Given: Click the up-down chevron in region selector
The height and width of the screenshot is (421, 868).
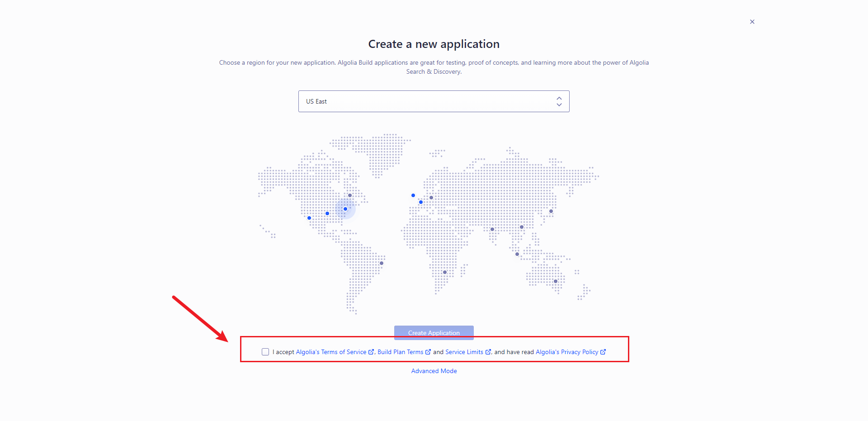Looking at the screenshot, I should (559, 101).
